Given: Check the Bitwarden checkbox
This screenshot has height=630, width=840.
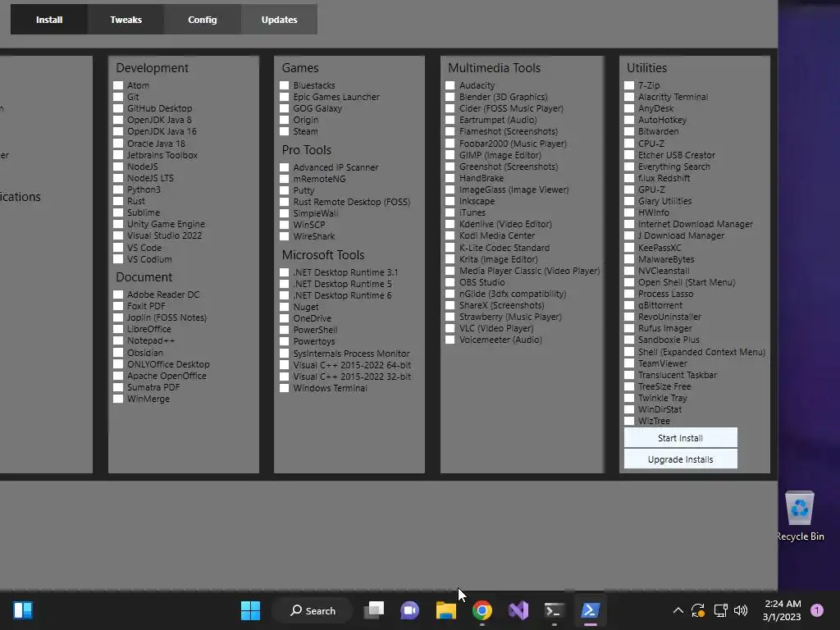Looking at the screenshot, I should pos(629,131).
